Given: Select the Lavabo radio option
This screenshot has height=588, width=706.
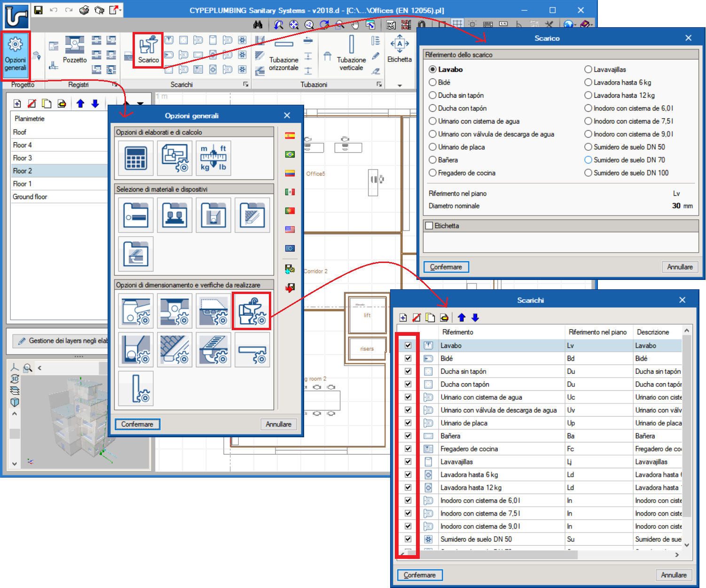Looking at the screenshot, I should [x=432, y=70].
